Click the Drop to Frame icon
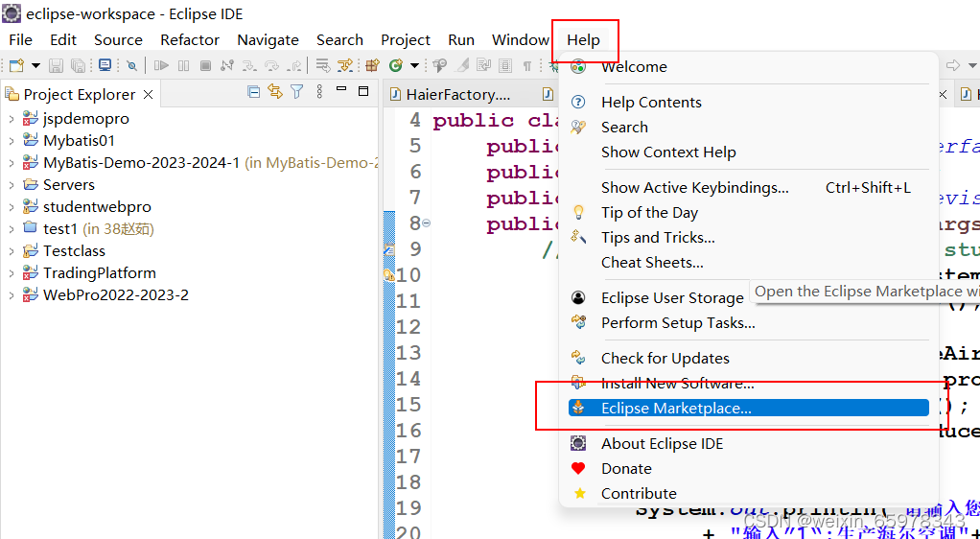The width and height of the screenshot is (980, 539). pyautogui.click(x=322, y=65)
